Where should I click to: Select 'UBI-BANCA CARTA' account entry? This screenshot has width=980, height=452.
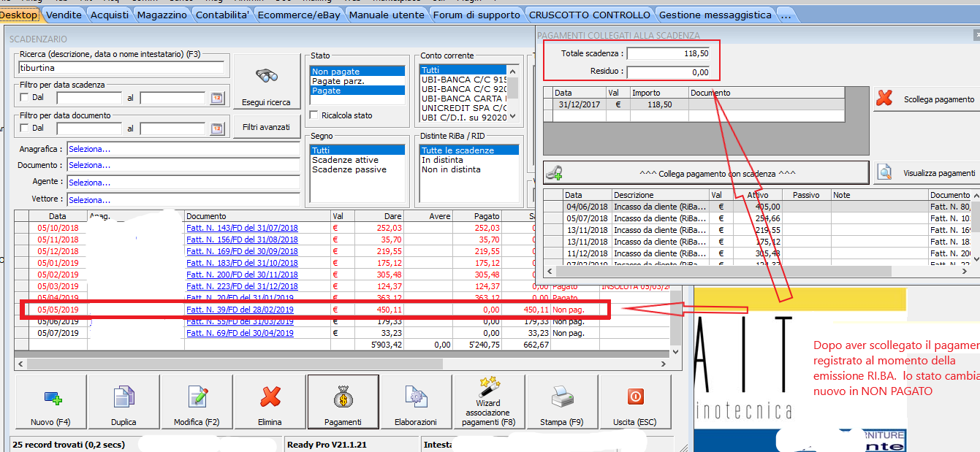(x=464, y=98)
